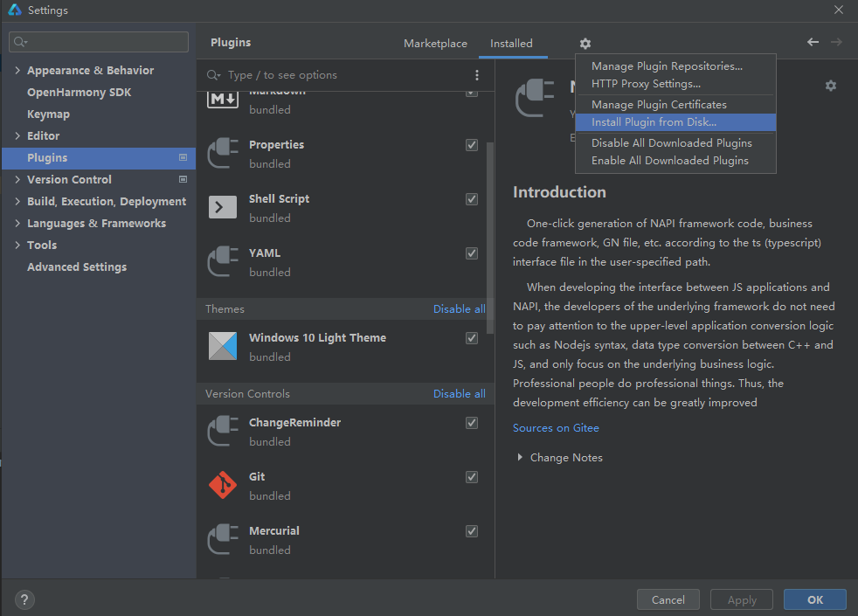Toggle the Windows 10 Light Theme checkbox
This screenshot has height=616, width=858.
tap(471, 338)
